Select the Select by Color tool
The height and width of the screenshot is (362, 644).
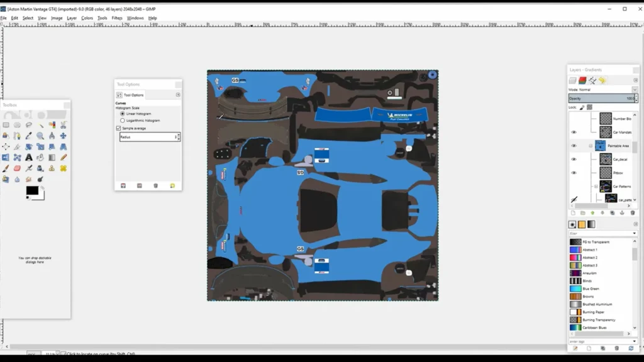[52, 125]
